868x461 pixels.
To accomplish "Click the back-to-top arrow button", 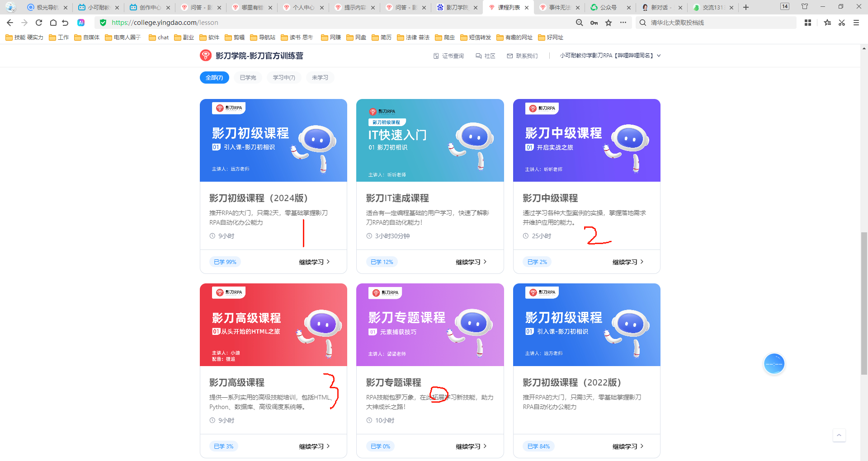I will coord(839,435).
